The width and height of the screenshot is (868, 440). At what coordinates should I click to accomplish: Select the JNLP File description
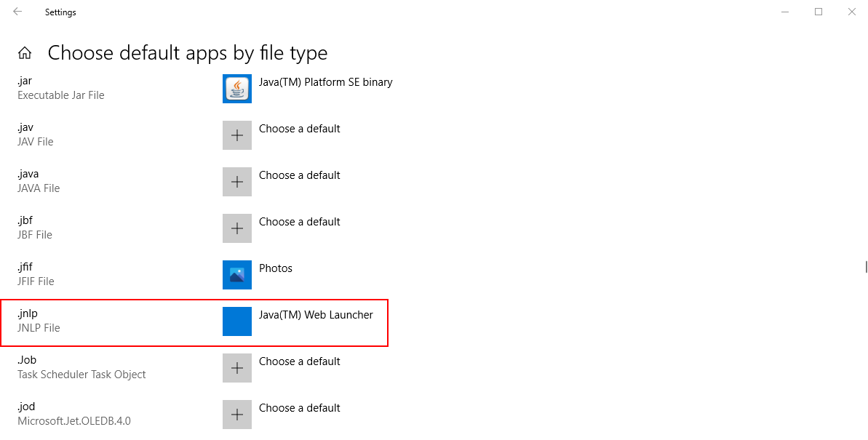pyautogui.click(x=39, y=328)
